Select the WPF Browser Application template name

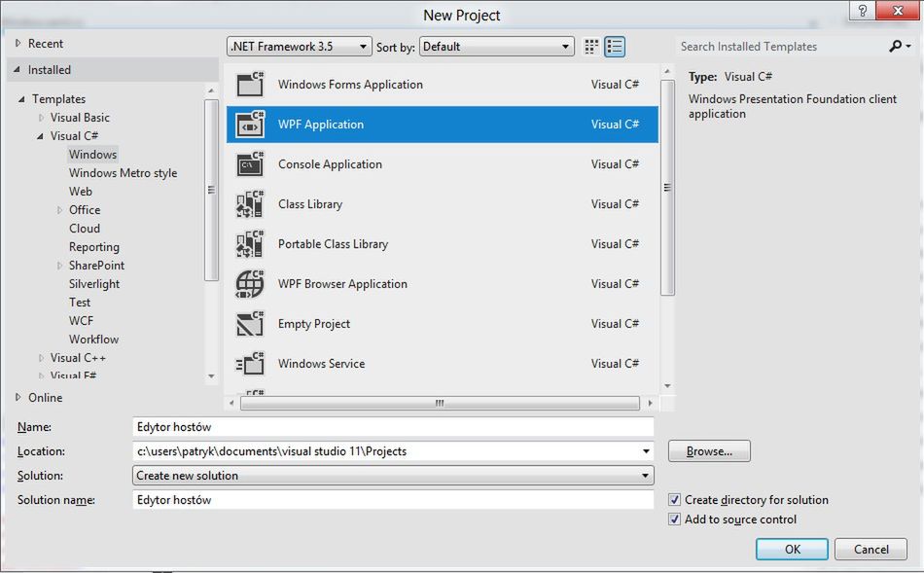click(342, 284)
